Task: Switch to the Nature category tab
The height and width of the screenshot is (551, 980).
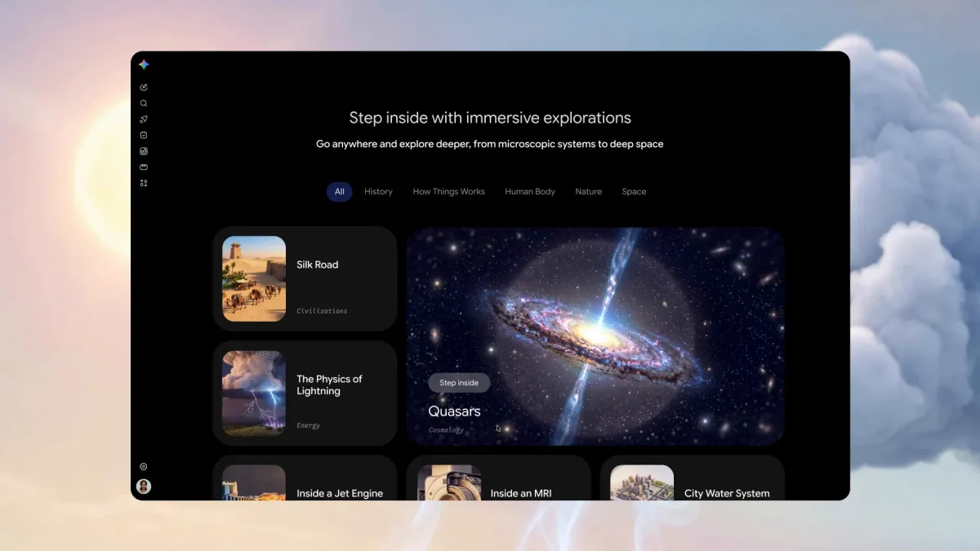Action: 588,192
